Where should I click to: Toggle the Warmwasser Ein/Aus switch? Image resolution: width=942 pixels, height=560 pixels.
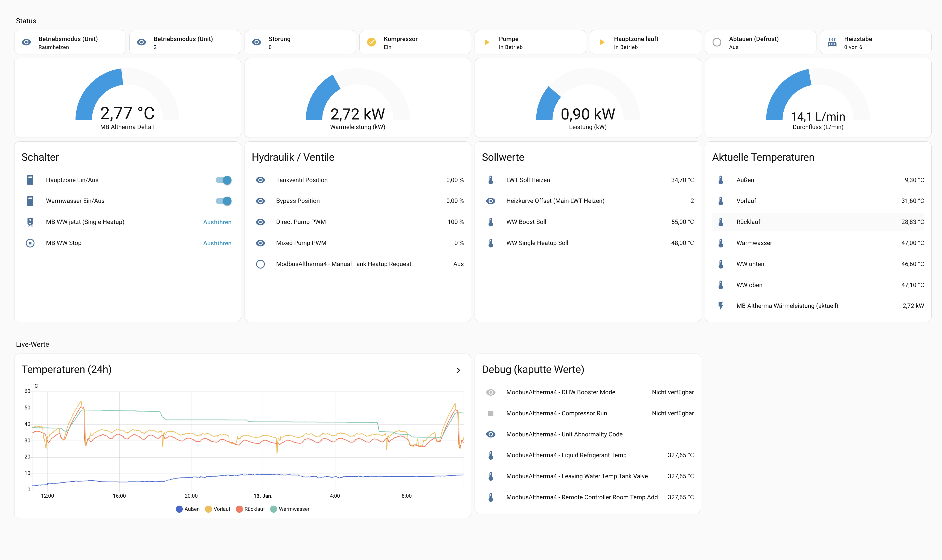pos(223,201)
